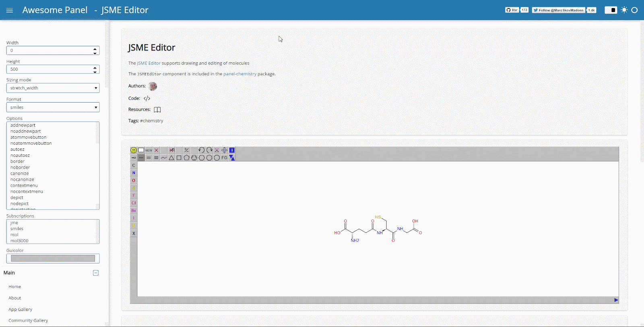Toggle the theme switch in header
The image size is (644, 327).
point(611,10)
